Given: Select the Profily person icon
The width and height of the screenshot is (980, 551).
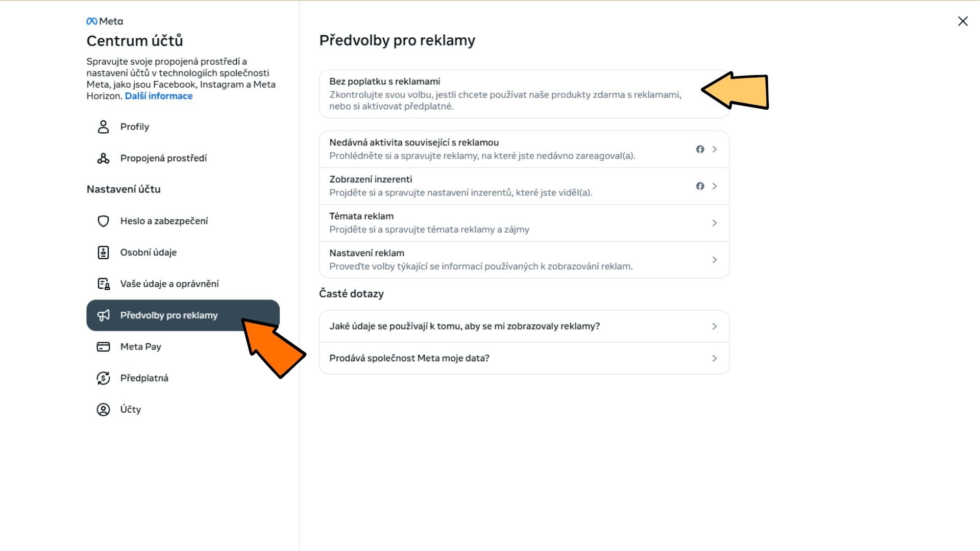Looking at the screenshot, I should 104,127.
